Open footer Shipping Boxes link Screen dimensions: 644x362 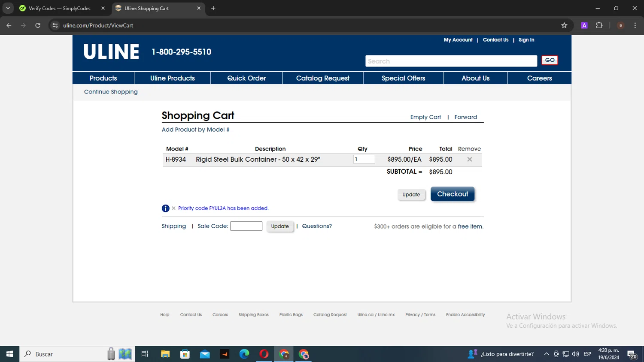(254, 315)
